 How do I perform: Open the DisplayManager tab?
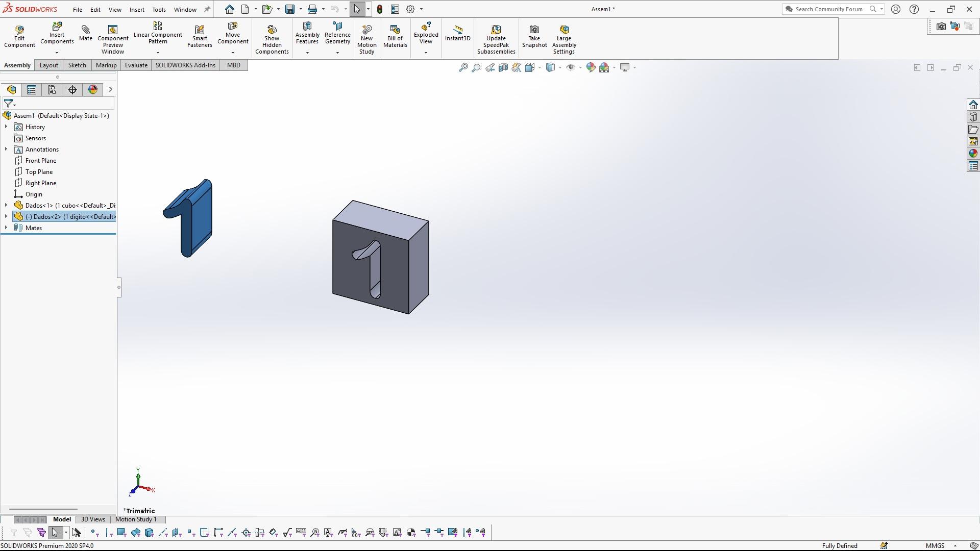coord(93,90)
